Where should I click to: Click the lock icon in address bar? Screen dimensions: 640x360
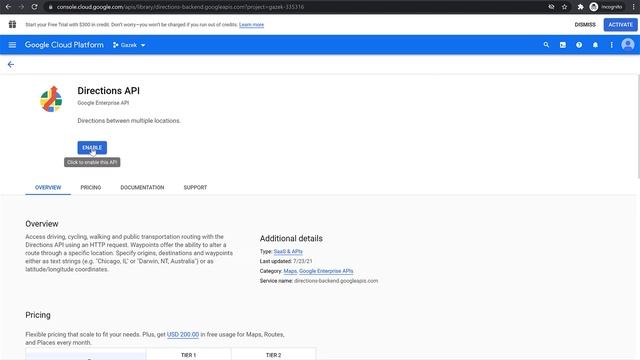[50, 7]
